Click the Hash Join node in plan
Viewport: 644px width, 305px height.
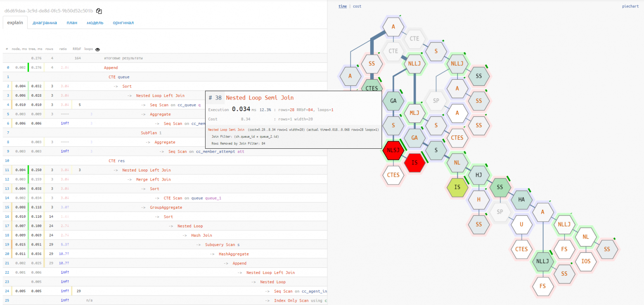201,235
